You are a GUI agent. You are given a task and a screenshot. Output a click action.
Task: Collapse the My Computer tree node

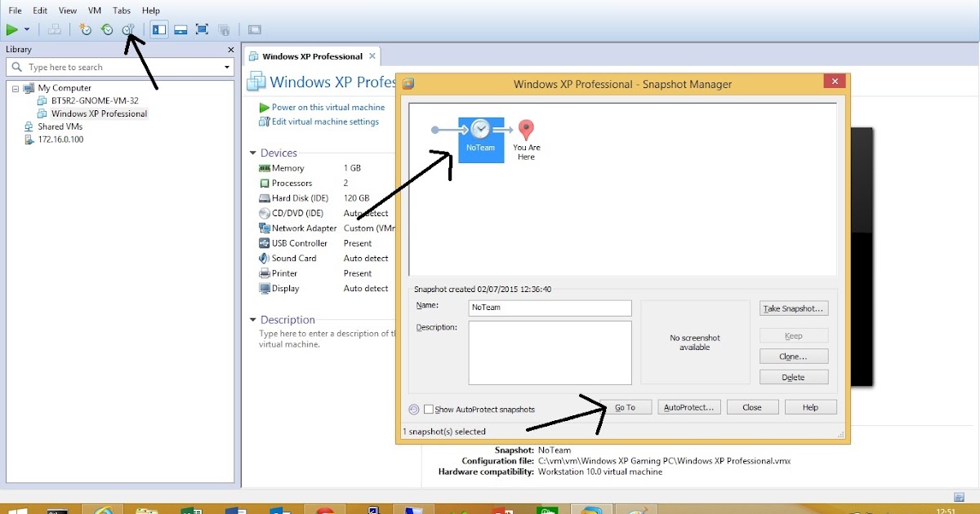[x=15, y=88]
